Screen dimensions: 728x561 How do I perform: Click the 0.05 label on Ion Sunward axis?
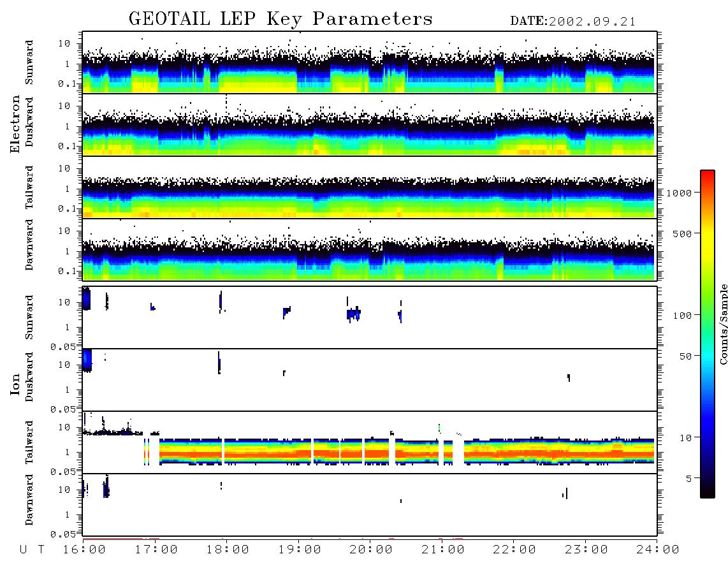(63, 346)
